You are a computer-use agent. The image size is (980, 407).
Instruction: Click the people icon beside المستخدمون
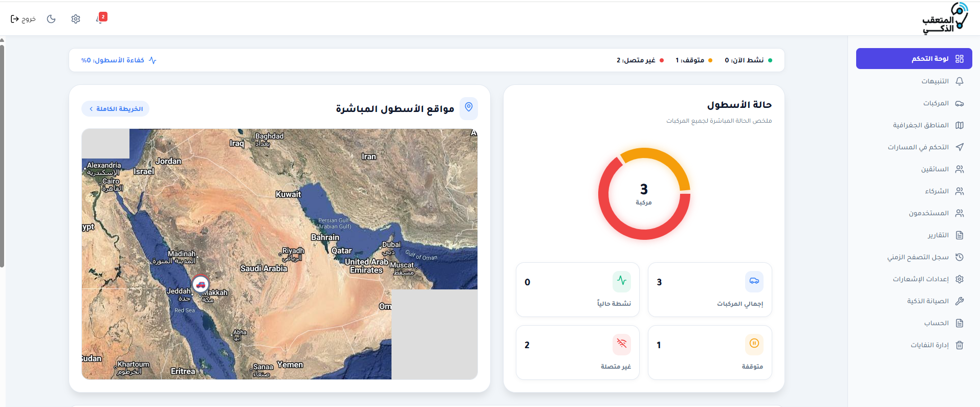pos(960,213)
